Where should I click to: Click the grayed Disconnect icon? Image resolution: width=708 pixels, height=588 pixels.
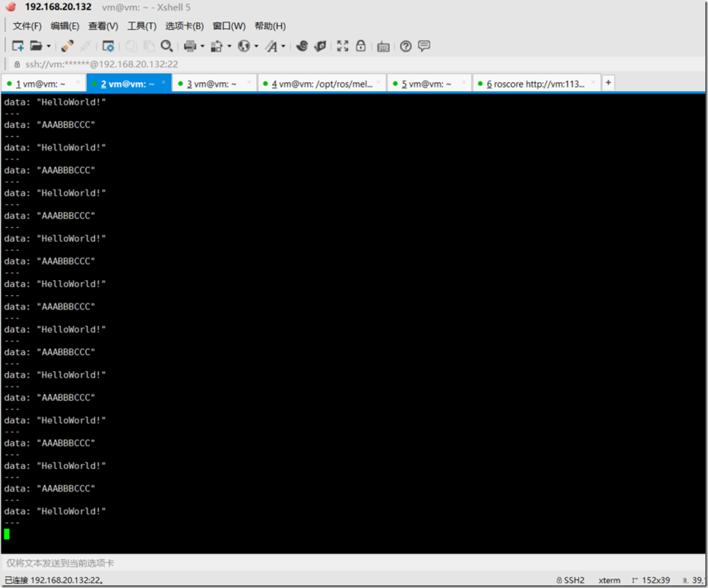pyautogui.click(x=85, y=46)
